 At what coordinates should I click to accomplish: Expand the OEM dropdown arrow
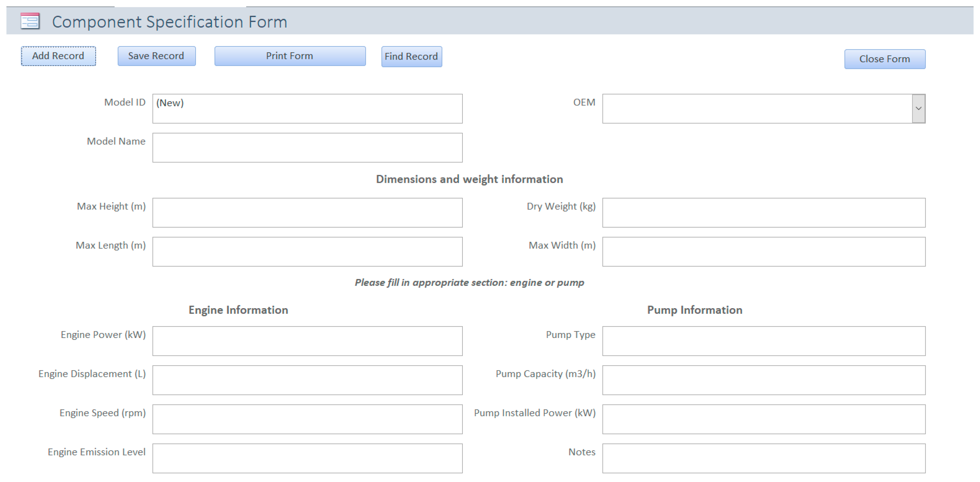click(x=918, y=109)
